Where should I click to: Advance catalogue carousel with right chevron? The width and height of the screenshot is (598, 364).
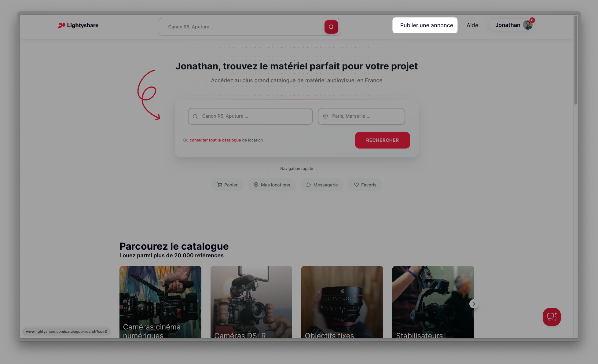tap(474, 304)
